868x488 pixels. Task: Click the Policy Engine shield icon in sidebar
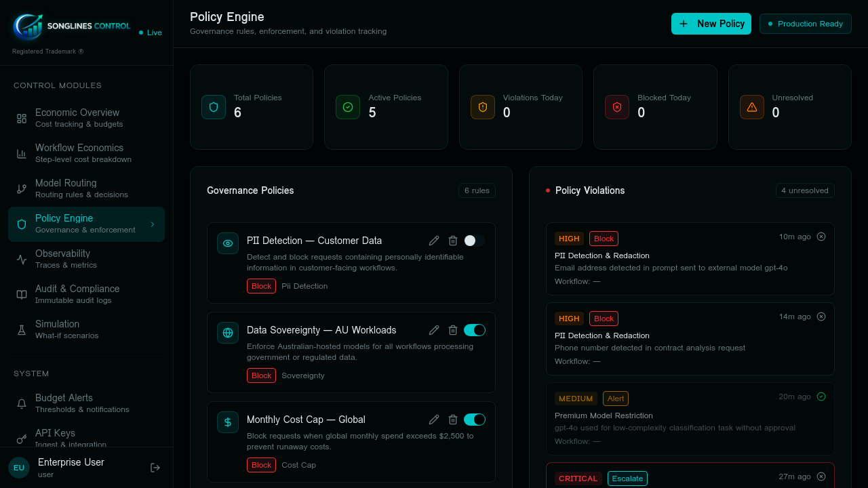[22, 224]
